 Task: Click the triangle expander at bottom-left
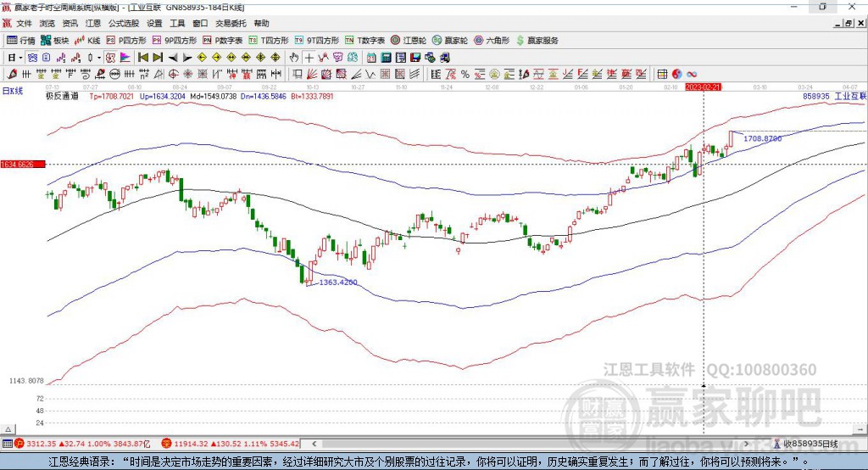(8, 429)
